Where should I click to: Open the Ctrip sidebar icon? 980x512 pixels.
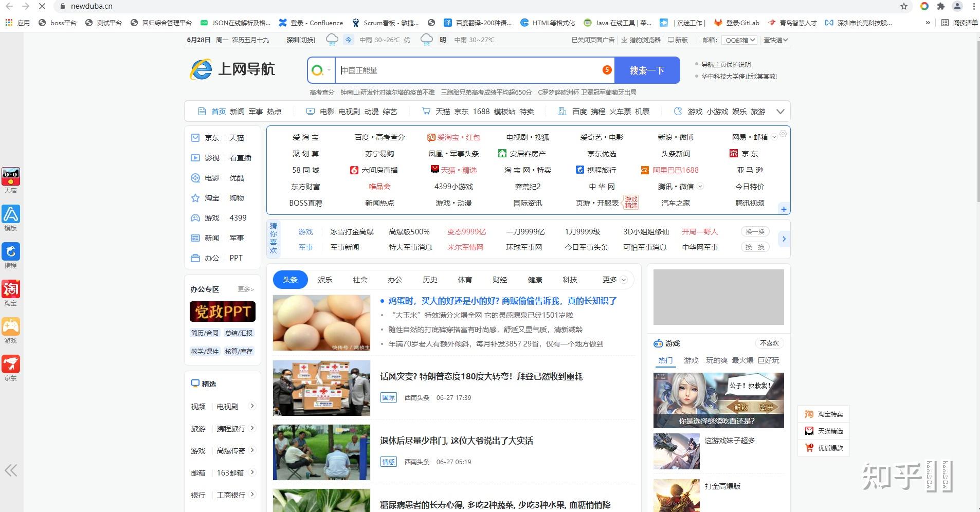pos(11,252)
